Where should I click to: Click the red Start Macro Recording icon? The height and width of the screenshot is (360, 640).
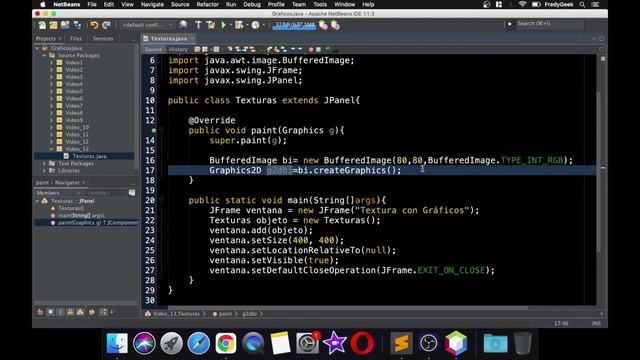click(311, 49)
